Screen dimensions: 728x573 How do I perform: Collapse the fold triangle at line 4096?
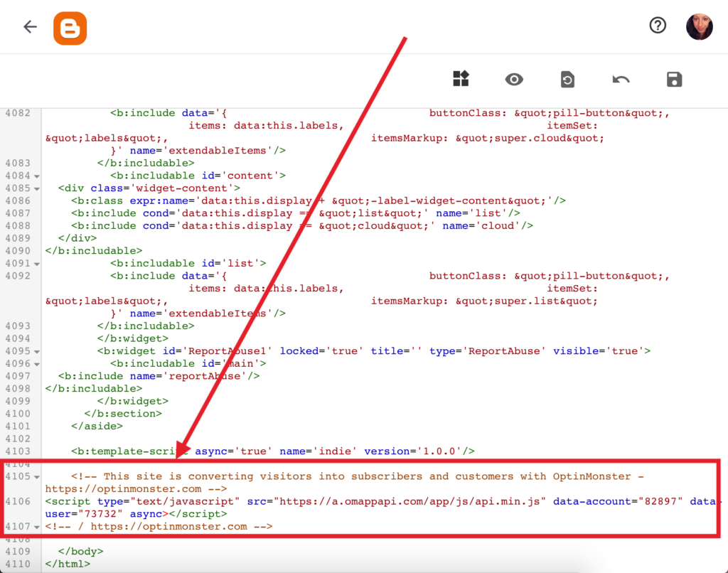[38, 363]
